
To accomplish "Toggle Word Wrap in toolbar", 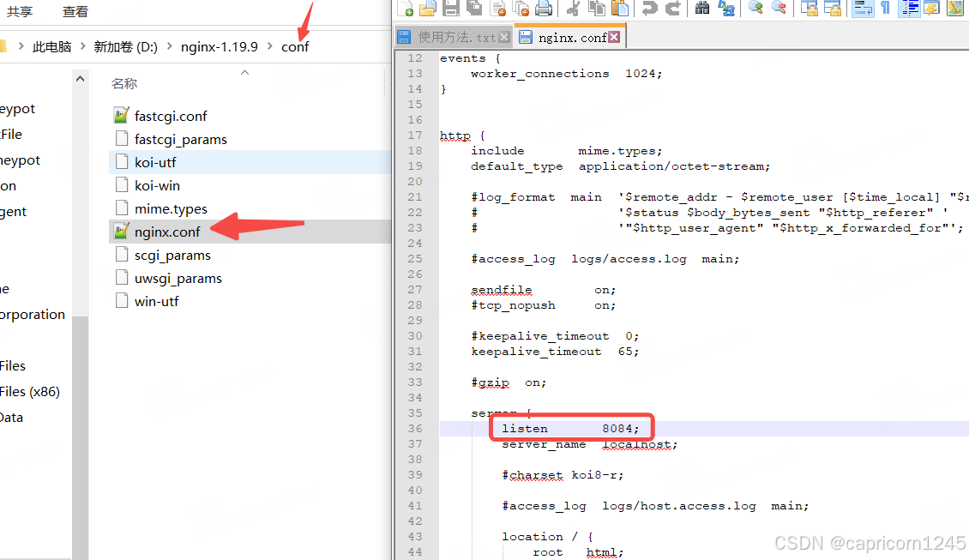I will click(x=862, y=8).
